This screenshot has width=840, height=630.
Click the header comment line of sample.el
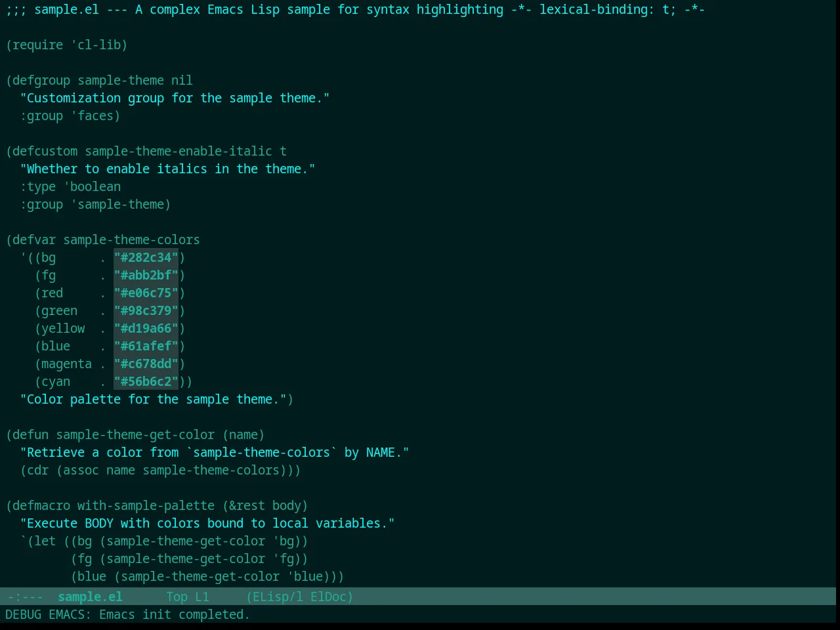click(355, 9)
